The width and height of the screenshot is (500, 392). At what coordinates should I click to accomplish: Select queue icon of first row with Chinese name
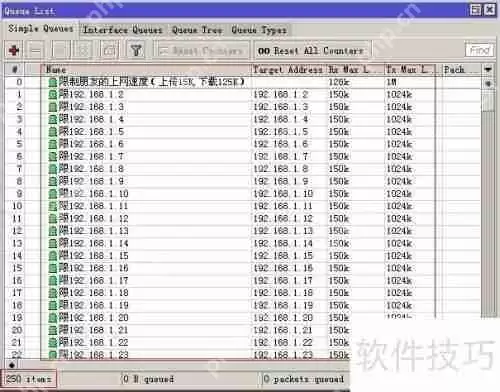click(x=53, y=82)
